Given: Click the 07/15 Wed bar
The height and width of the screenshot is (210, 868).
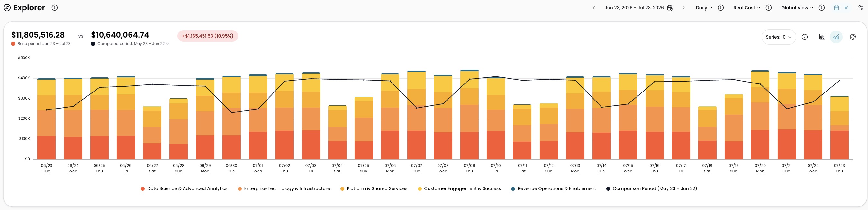Looking at the screenshot, I should [628, 116].
